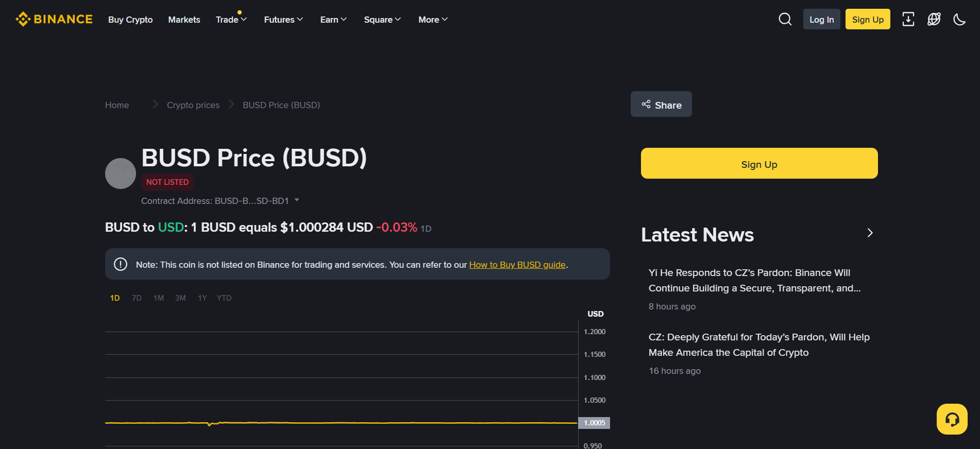The width and height of the screenshot is (980, 449).
Task: Open the support headset chat button
Action: [952, 419]
